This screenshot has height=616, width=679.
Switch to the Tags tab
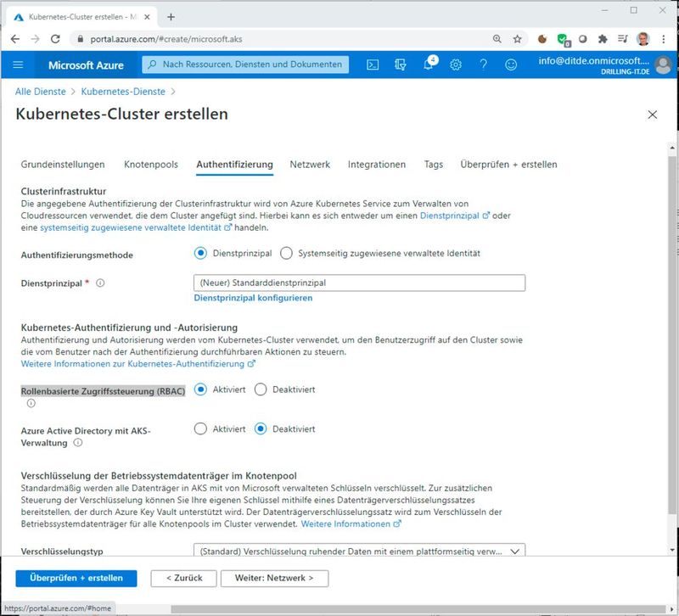[x=434, y=165]
